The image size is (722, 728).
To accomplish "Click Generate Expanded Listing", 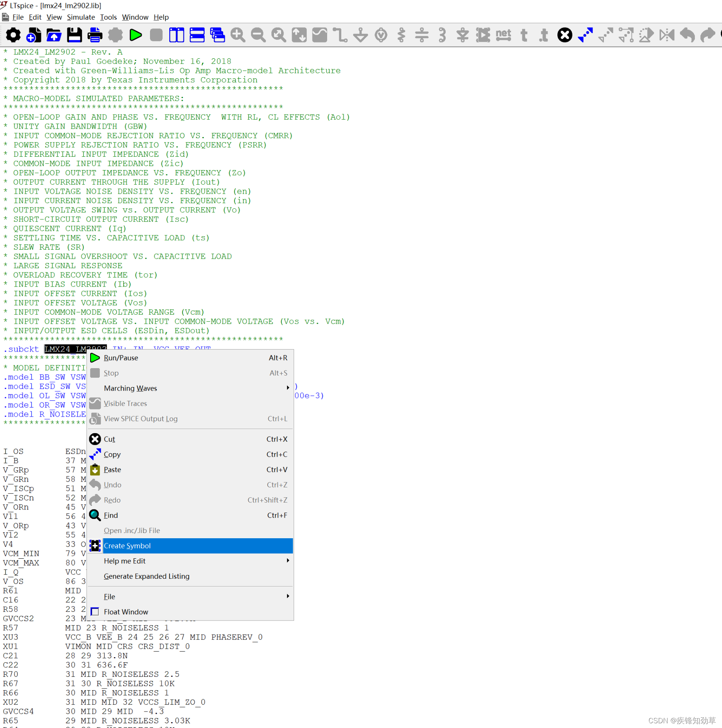I will [x=146, y=576].
